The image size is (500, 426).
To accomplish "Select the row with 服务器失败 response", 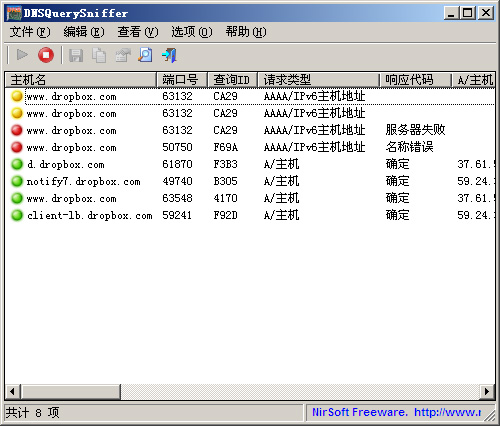I will [250, 130].
